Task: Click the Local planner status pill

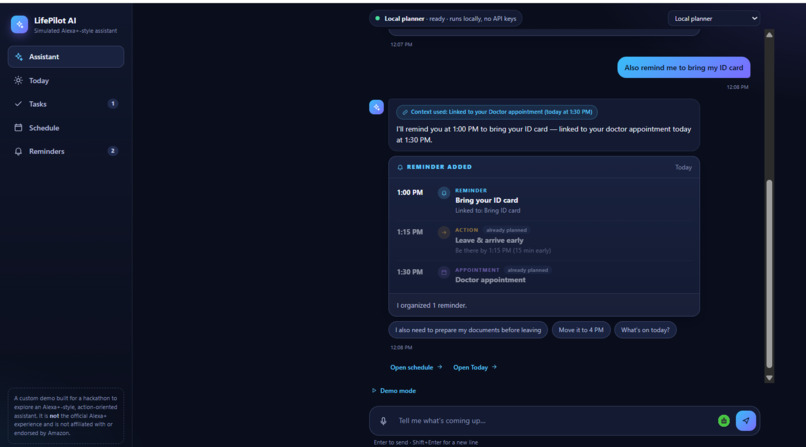Action: click(446, 18)
